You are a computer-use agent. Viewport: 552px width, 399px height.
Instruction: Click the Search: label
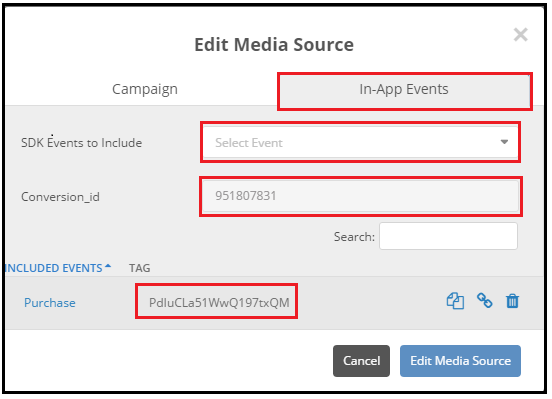(x=354, y=237)
